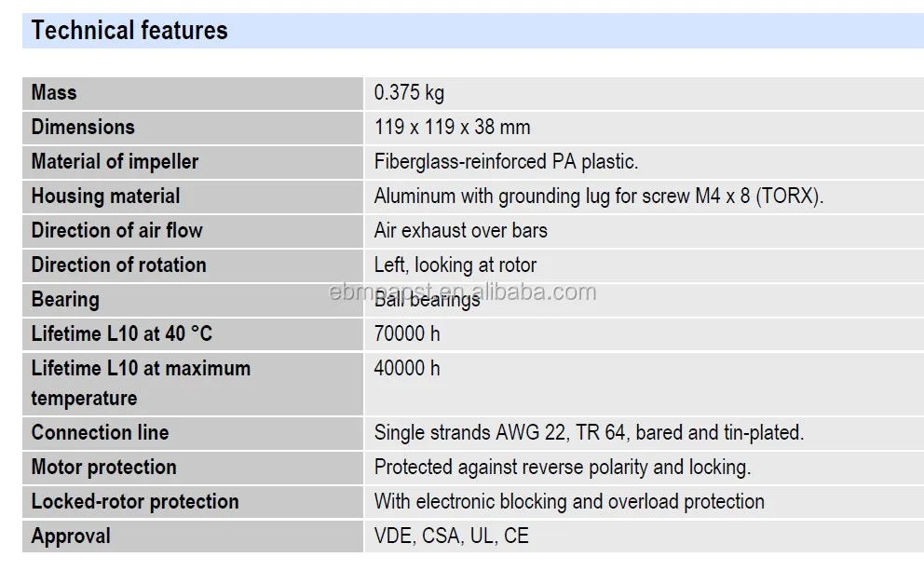This screenshot has height=584, width=924.
Task: Click the Air exhaust over bars value
Action: point(460,231)
